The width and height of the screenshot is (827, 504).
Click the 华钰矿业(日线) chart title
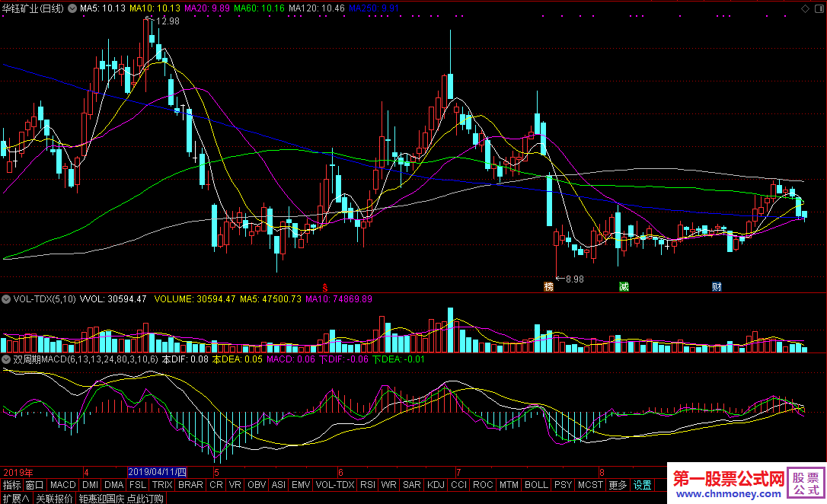pos(33,8)
